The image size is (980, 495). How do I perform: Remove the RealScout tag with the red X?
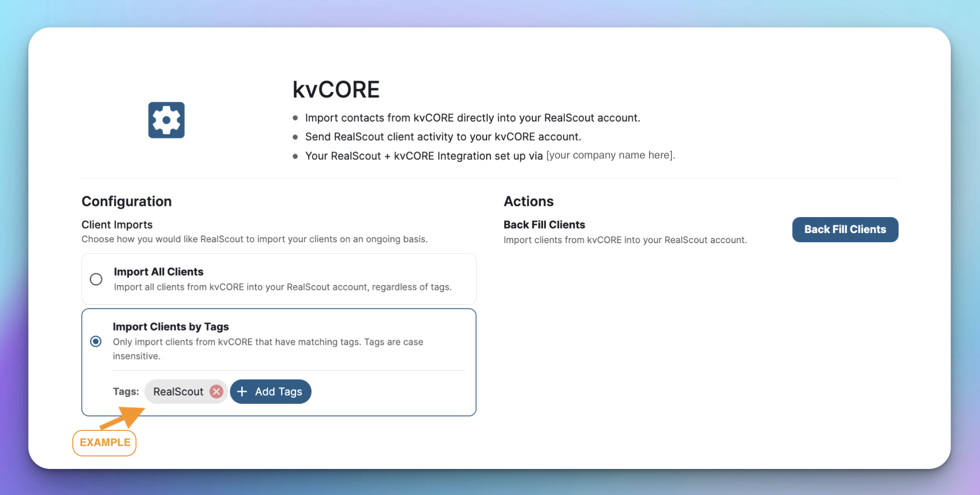pos(217,391)
